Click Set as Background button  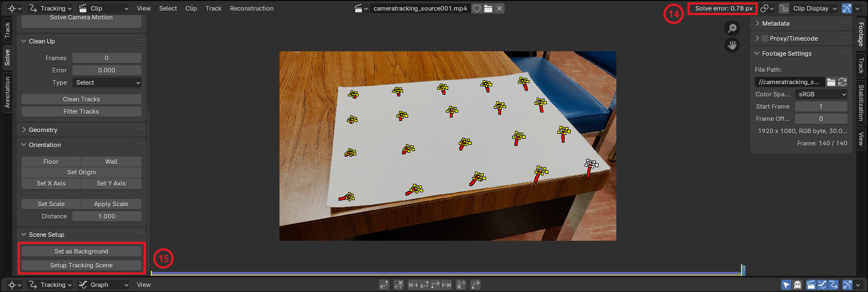click(x=81, y=251)
